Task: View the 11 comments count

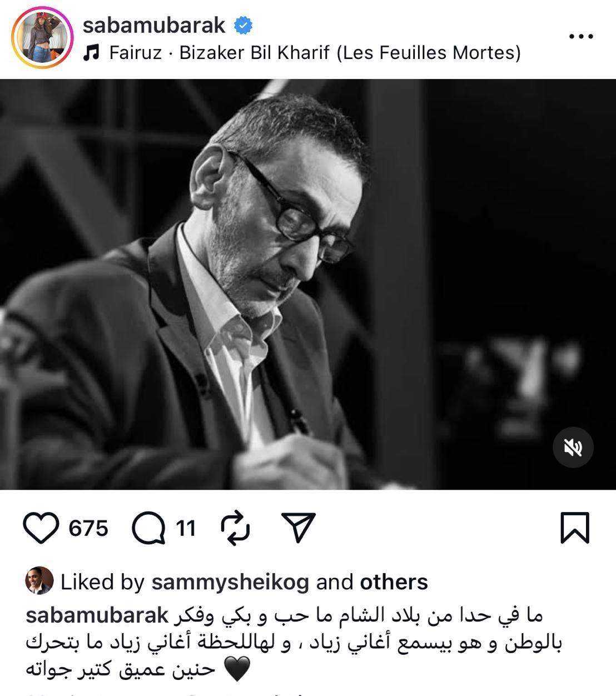Action: [186, 528]
